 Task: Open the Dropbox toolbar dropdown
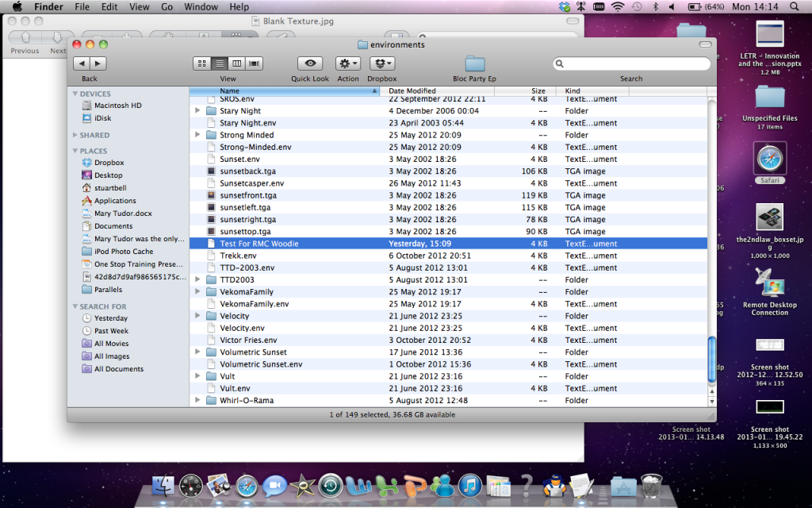click(382, 63)
